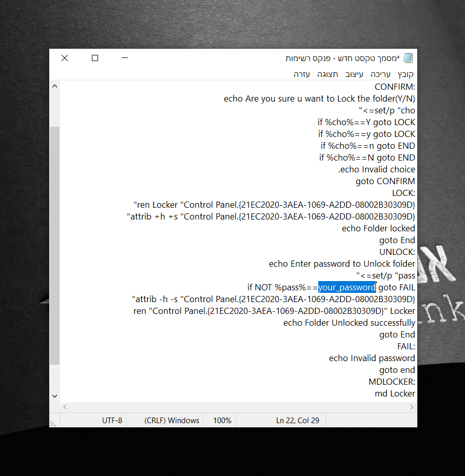Click the 'echo Folder locked' line
Viewport: 465px width, 476px height.
(378, 228)
